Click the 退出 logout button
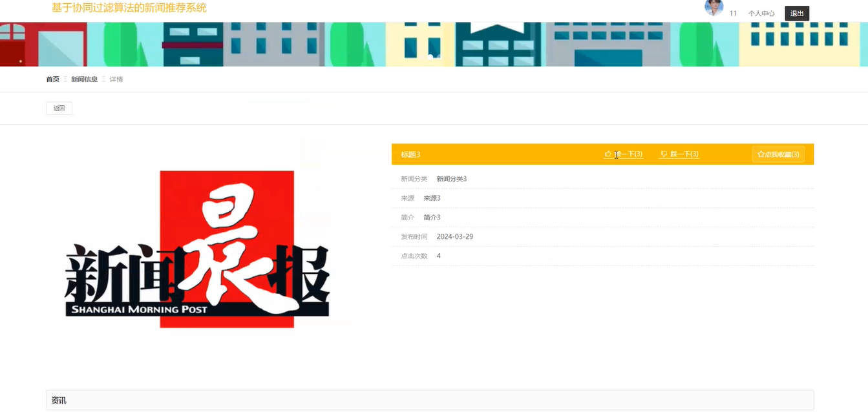This screenshot has height=412, width=868. pyautogui.click(x=797, y=13)
